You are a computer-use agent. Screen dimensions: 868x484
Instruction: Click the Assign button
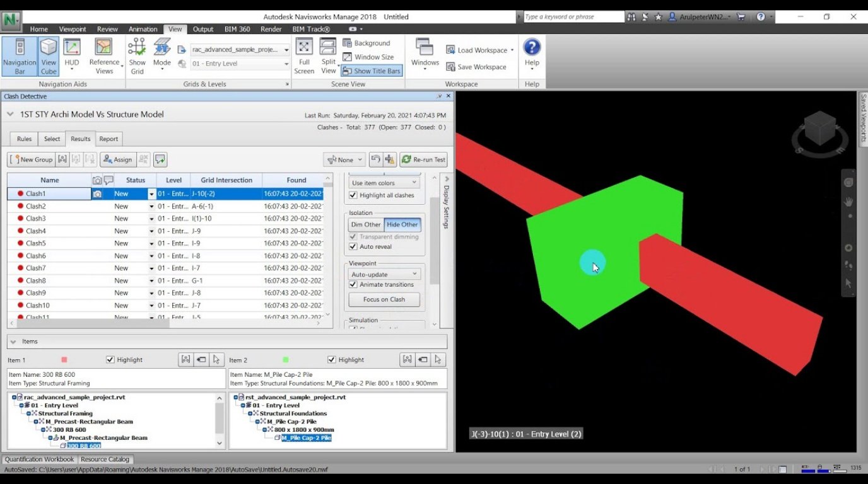coord(117,159)
